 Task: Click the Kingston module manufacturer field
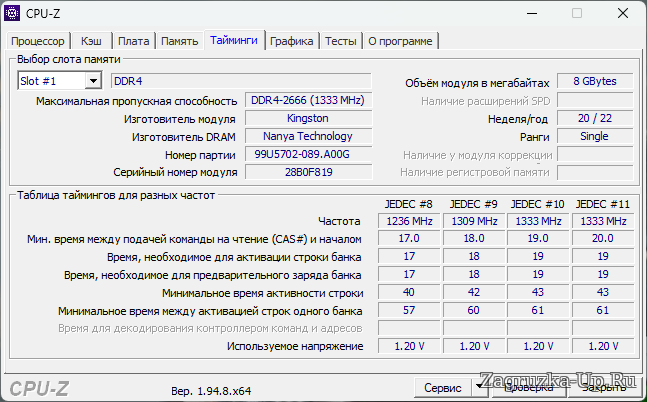(307, 118)
